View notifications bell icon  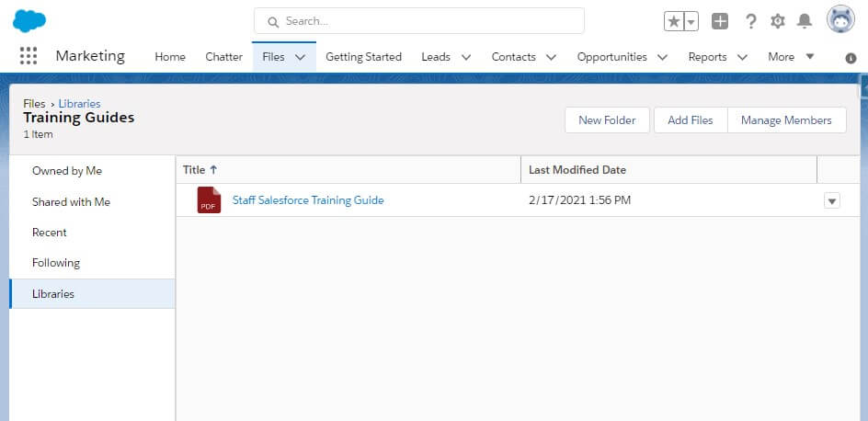pos(805,21)
